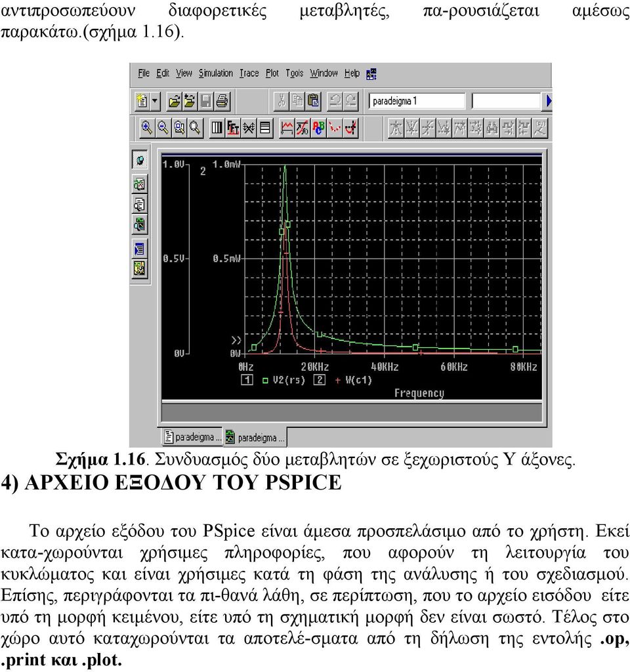Screen dimensions: 630x672
Task: Toggle the Mark Data Points icon
Action: [335, 128]
